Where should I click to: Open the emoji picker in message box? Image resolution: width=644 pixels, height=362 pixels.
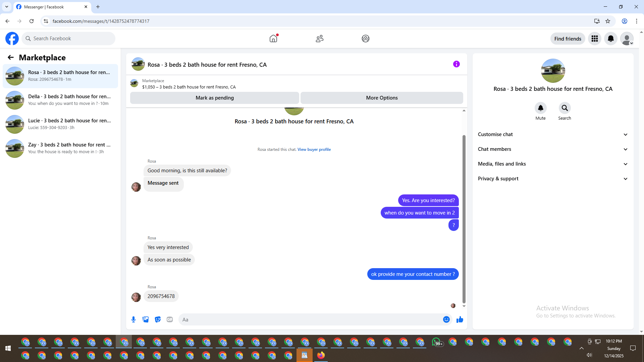(446, 319)
